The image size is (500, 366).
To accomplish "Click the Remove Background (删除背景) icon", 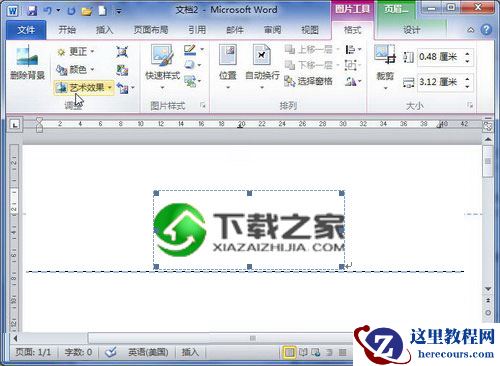I will click(27, 62).
